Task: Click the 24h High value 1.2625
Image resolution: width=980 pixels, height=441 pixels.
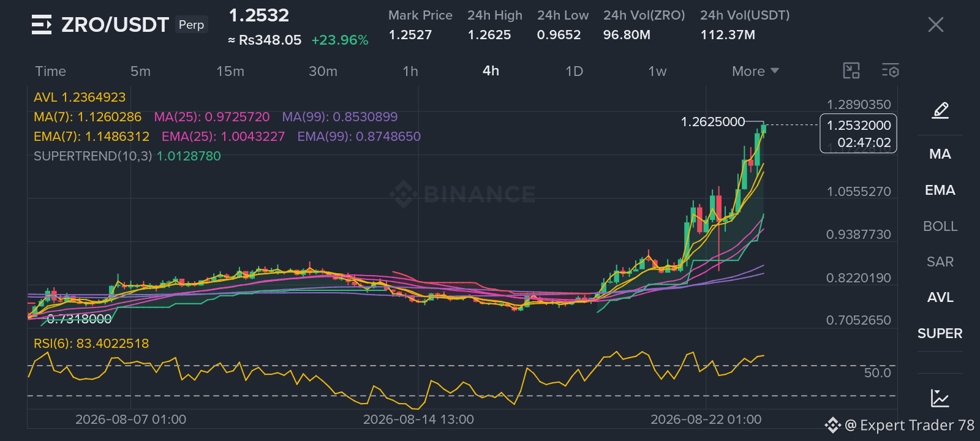Action: pyautogui.click(x=489, y=35)
